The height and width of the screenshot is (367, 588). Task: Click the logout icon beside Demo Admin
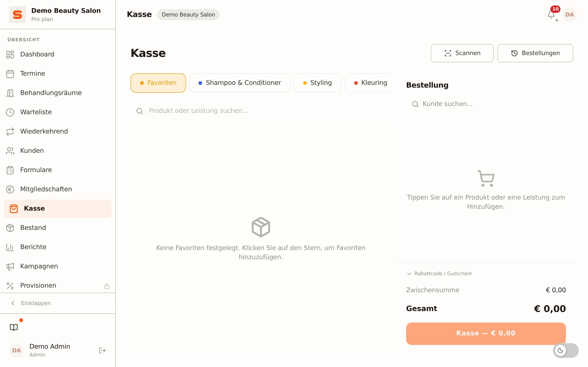point(102,350)
